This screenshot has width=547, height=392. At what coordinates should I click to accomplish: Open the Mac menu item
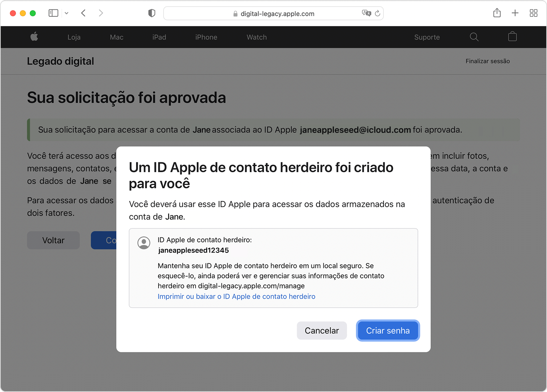click(x=117, y=37)
